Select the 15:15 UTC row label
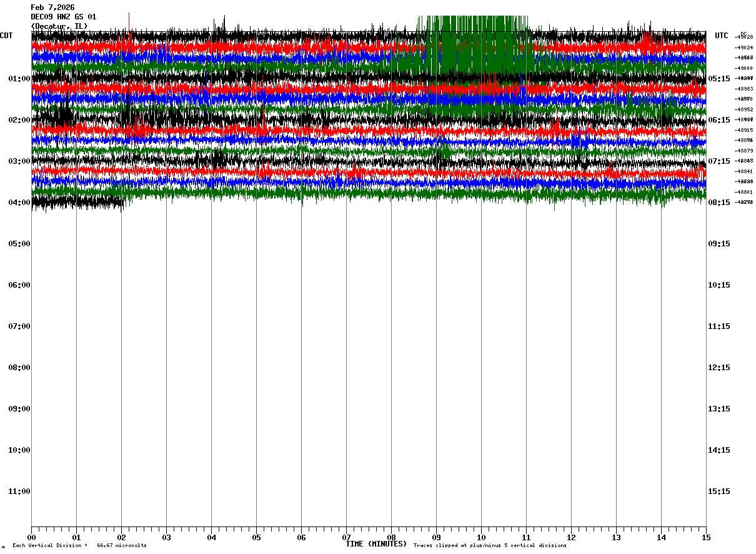Image resolution: width=756 pixels, height=554 pixels. pyautogui.click(x=719, y=491)
